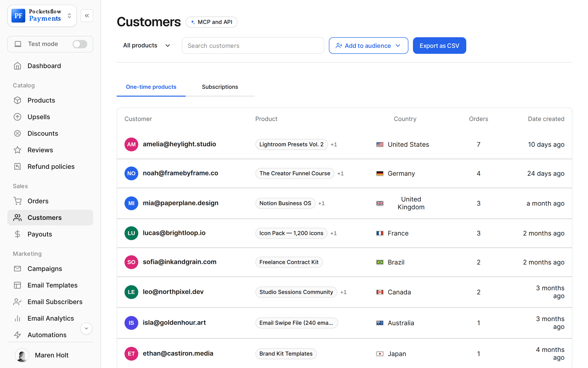Click the Export as CSV button

pos(439,45)
